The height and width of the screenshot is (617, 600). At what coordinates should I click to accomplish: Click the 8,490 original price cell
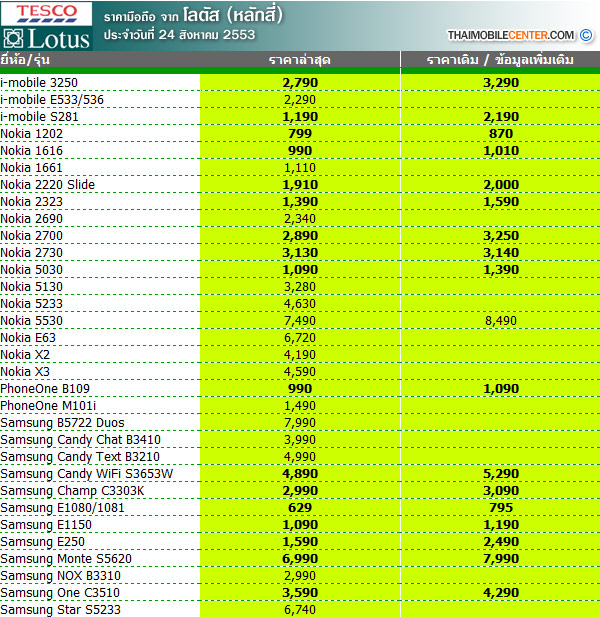tap(501, 321)
